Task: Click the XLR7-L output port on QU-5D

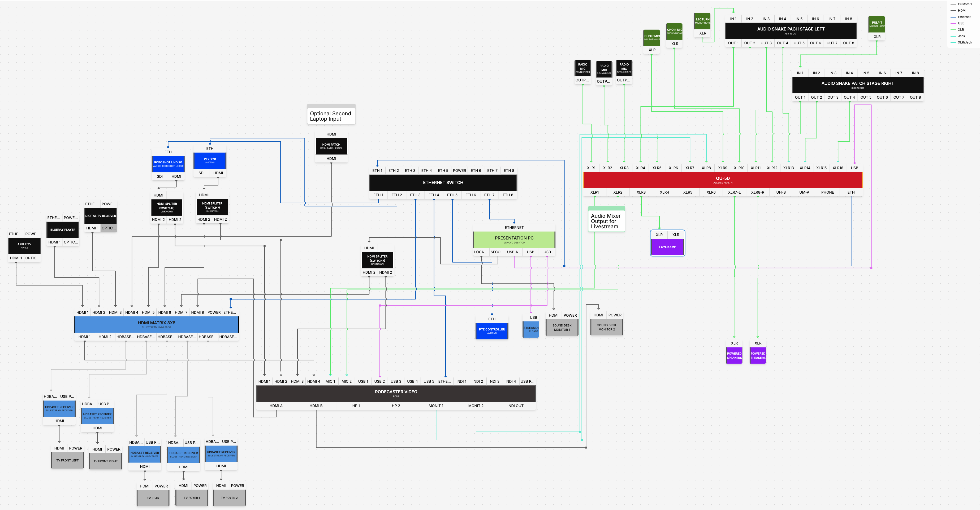Action: coord(734,193)
